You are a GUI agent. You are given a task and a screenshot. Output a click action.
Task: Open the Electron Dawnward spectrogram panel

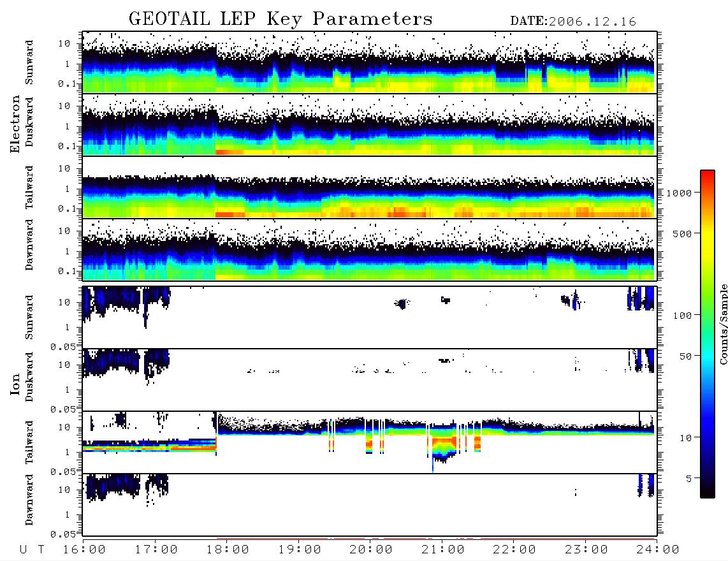[x=370, y=249]
